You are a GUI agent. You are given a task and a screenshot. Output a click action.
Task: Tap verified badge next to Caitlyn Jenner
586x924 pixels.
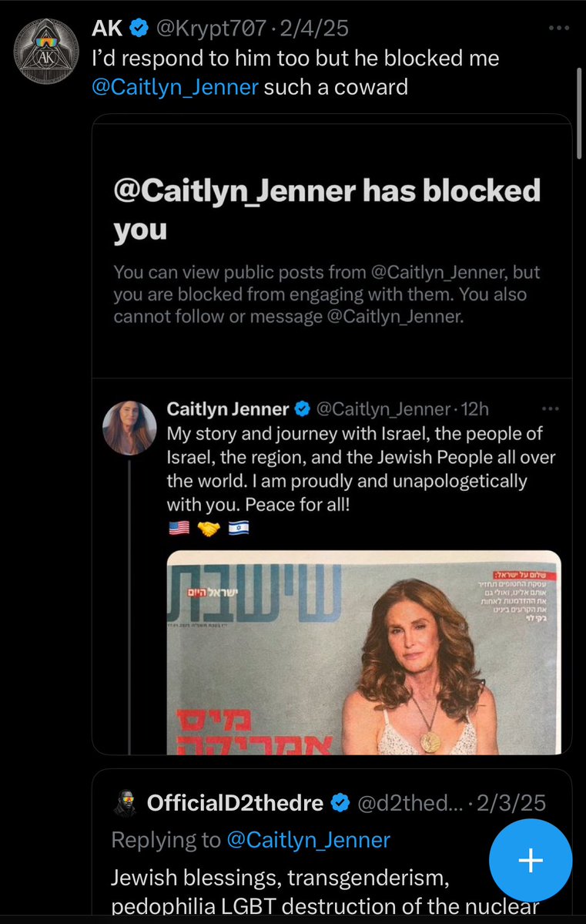point(304,408)
